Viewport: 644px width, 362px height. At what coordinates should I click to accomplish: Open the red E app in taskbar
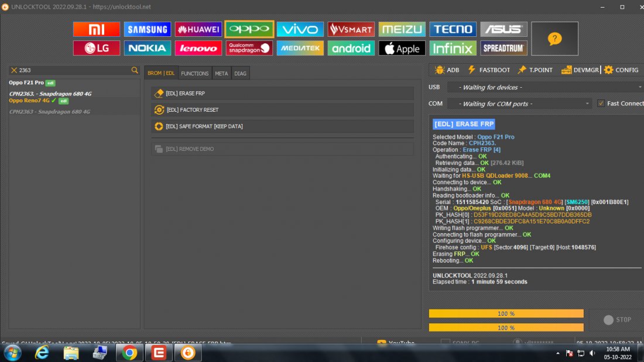point(159,353)
